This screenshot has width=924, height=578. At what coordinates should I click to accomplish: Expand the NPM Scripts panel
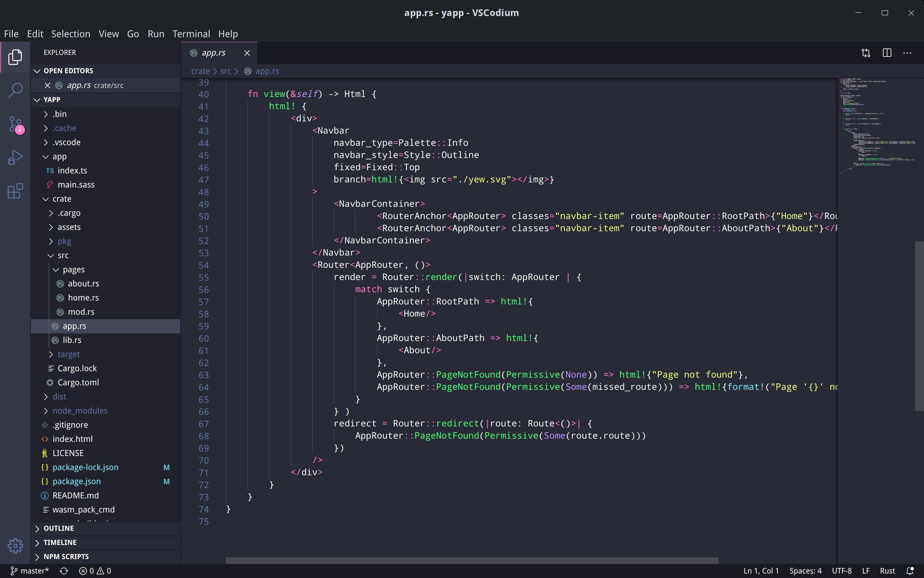106,556
